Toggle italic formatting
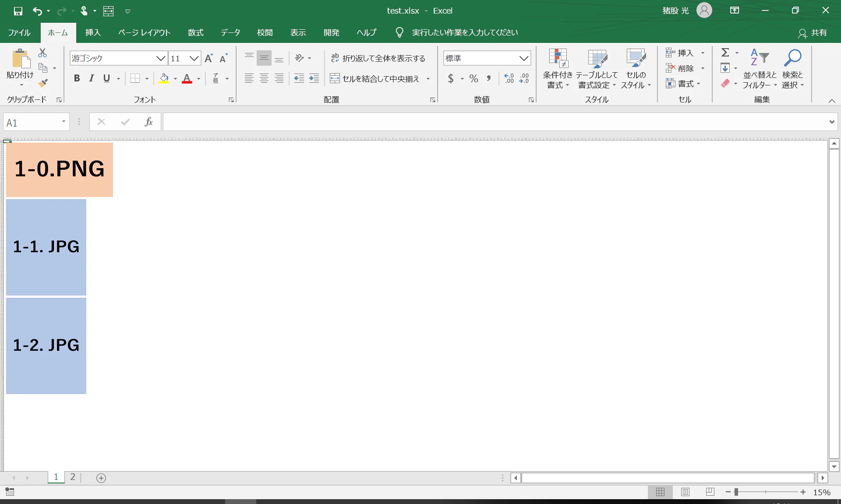841x504 pixels. point(92,78)
